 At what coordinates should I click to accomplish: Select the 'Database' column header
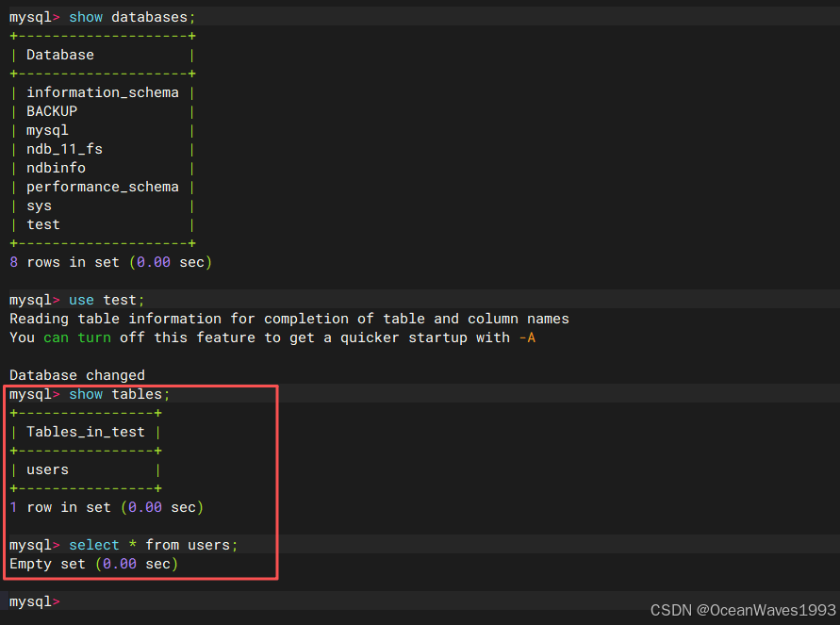click(x=60, y=55)
